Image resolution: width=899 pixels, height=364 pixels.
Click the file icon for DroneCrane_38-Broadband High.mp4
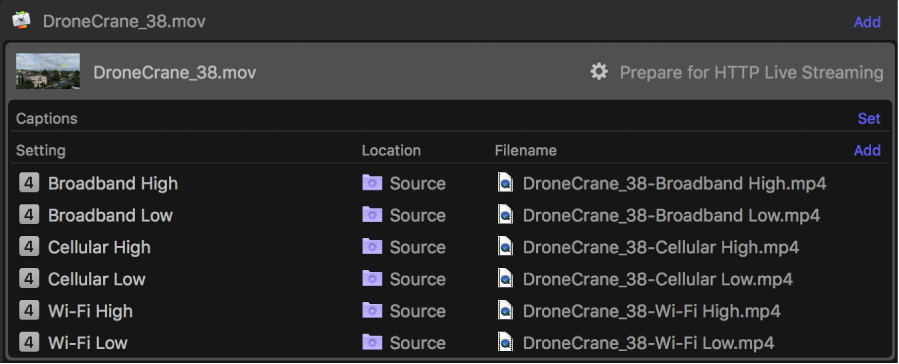pos(505,183)
